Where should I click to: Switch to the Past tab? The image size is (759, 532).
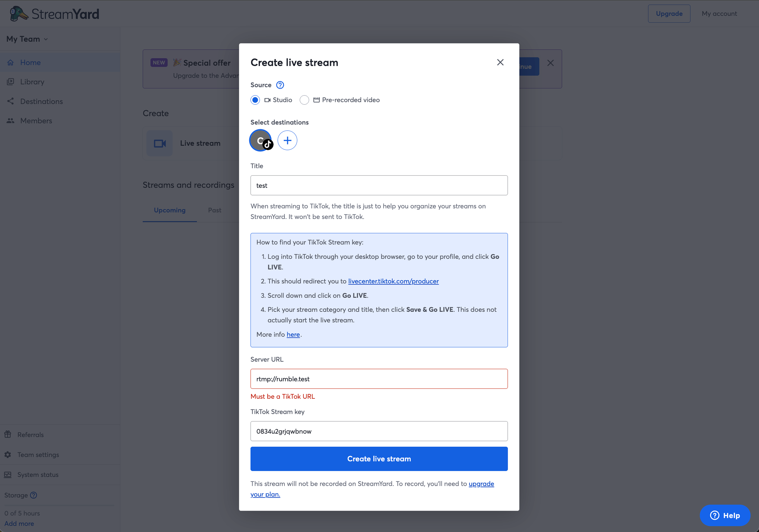pyautogui.click(x=215, y=210)
